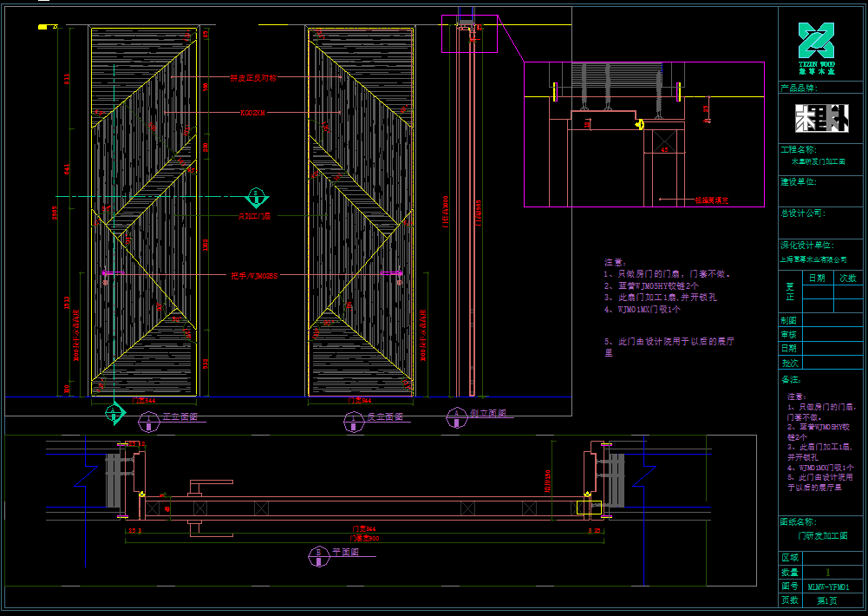Select note 5 in the magenta notes list
868x616 pixels.
669,347
